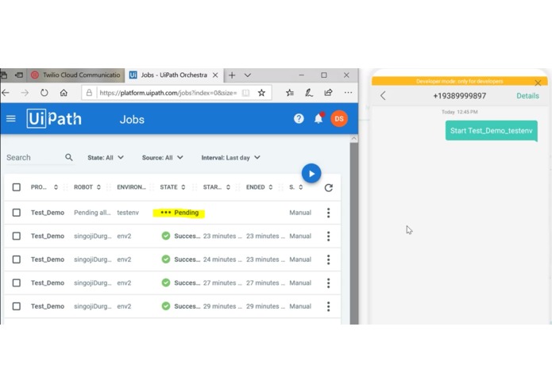This screenshot has height=392, width=552.
Task: Open the UiPath hamburger navigation menu
Action: [x=11, y=118]
